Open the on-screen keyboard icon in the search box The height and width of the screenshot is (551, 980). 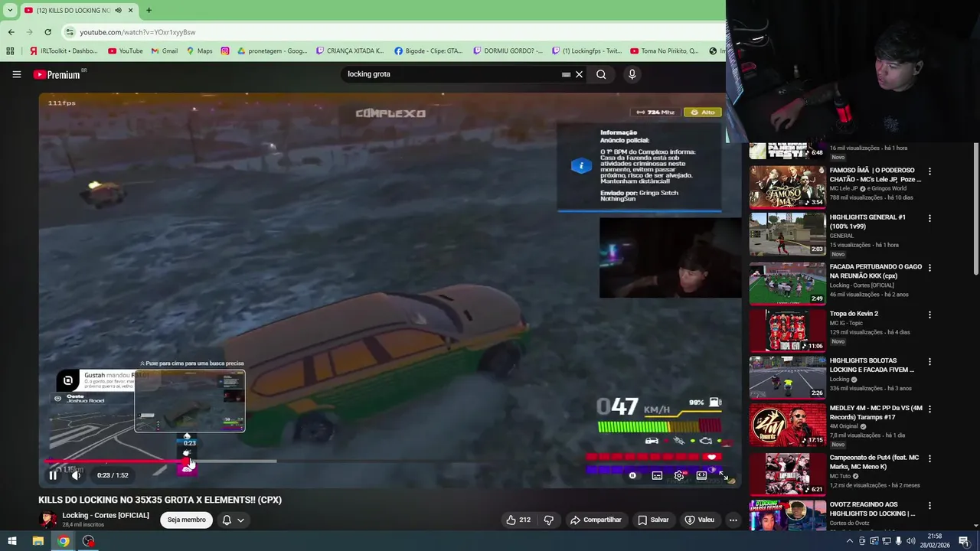tap(566, 74)
